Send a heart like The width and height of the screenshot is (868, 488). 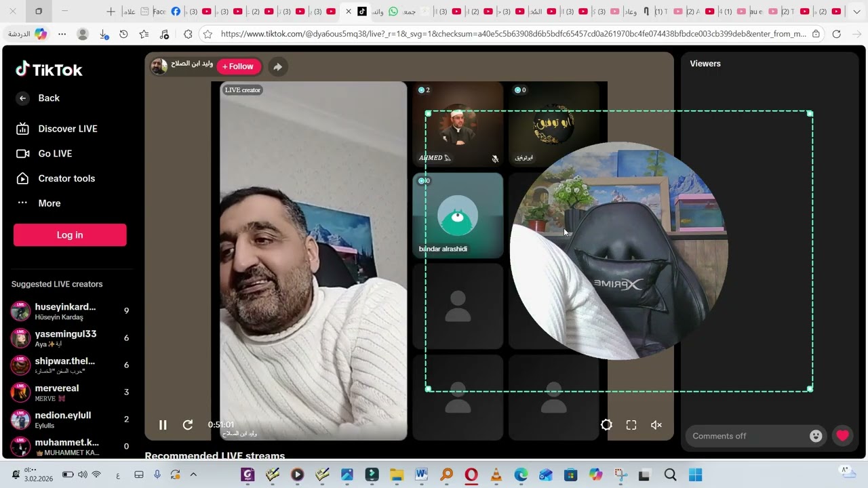[842, 436]
